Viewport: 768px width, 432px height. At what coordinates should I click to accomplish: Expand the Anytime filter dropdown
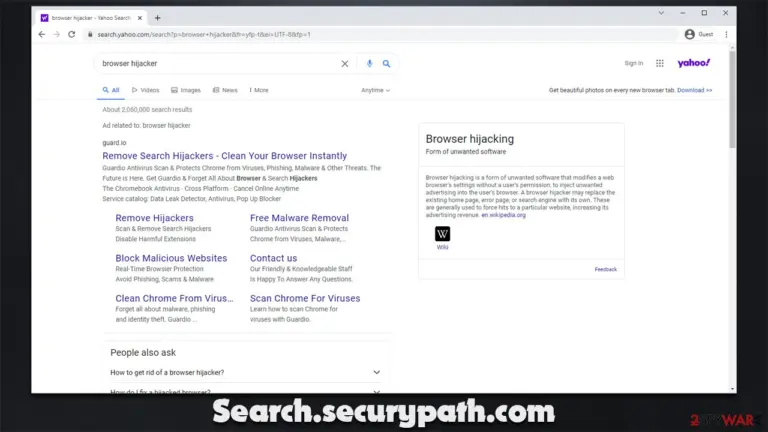tap(375, 90)
